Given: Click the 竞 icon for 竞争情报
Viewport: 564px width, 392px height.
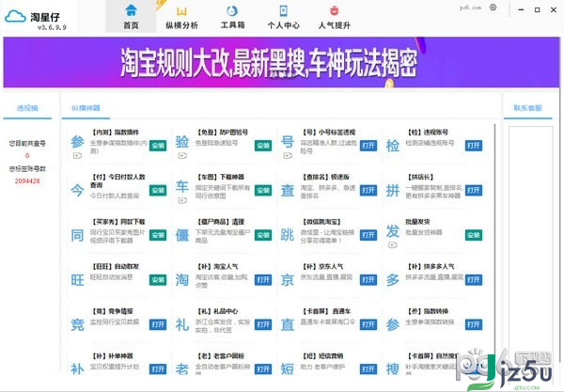Looking at the screenshot, I should pos(77,324).
